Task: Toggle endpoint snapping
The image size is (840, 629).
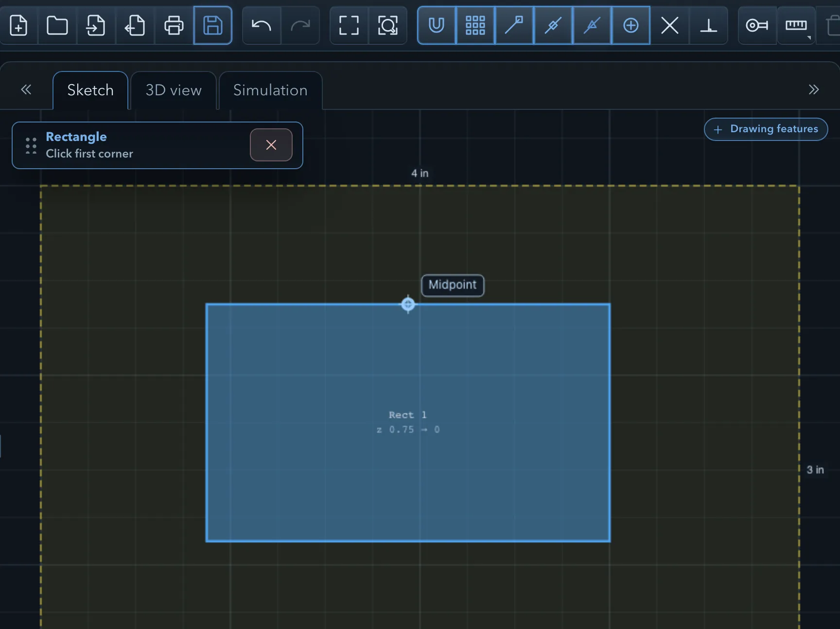Action: coord(514,25)
